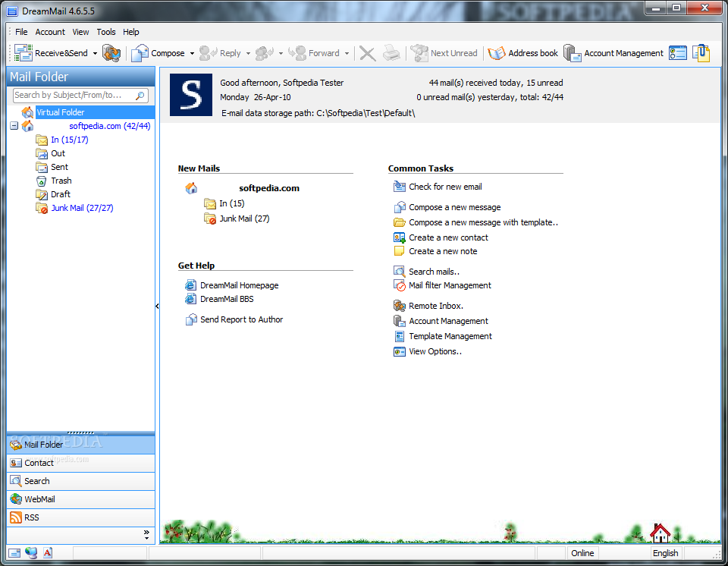
Task: Open Junk Mail (27) under New Mails
Action: [x=244, y=219]
